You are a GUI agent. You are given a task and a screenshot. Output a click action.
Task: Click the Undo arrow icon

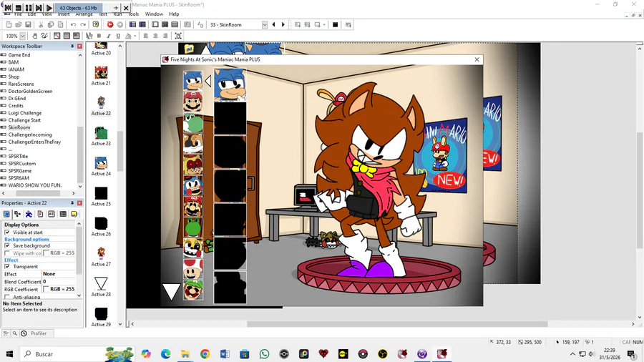(x=73, y=24)
